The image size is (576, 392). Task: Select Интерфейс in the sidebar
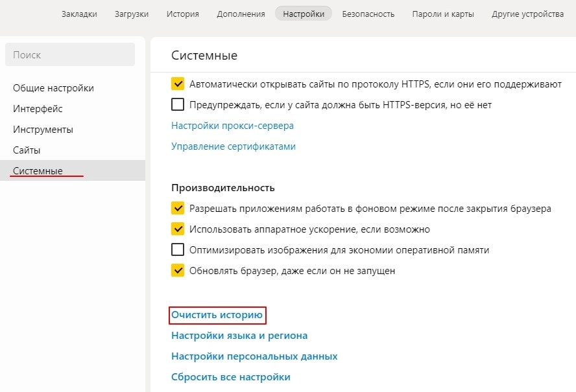38,109
